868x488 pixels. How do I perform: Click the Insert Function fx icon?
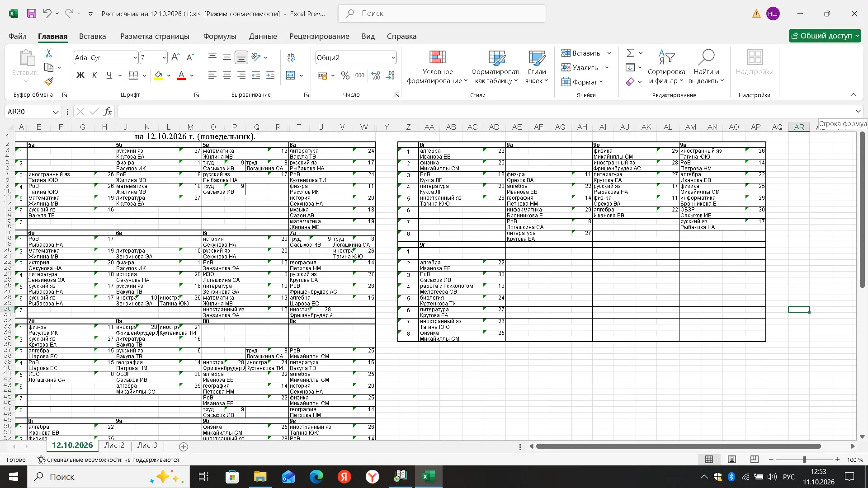point(108,112)
